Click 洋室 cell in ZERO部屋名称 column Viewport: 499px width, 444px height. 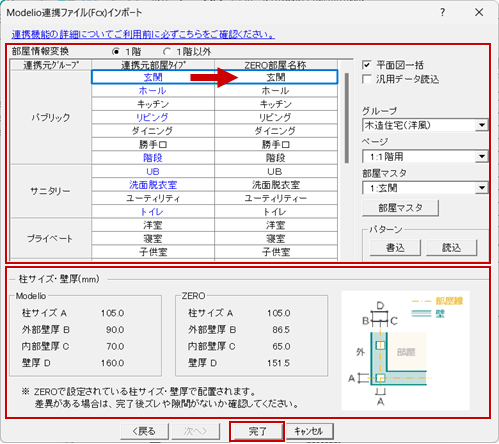(x=276, y=225)
